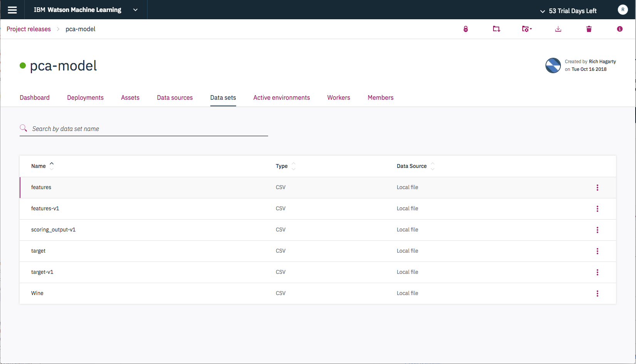Click Local file in the features row
Screen dimensions: 636x364
(x=407, y=187)
